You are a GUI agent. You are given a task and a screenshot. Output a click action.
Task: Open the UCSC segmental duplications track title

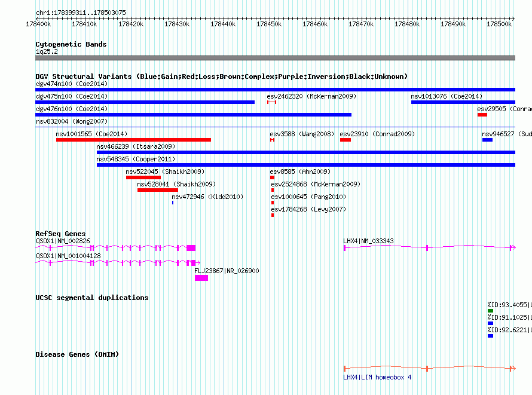pos(92,298)
